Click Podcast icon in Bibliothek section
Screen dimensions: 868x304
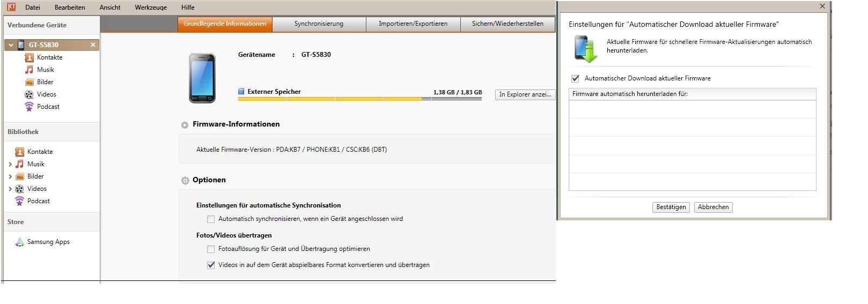point(20,201)
